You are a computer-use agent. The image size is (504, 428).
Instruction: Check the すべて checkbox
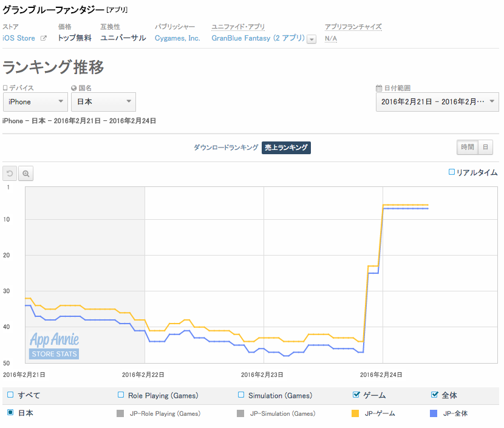point(10,395)
